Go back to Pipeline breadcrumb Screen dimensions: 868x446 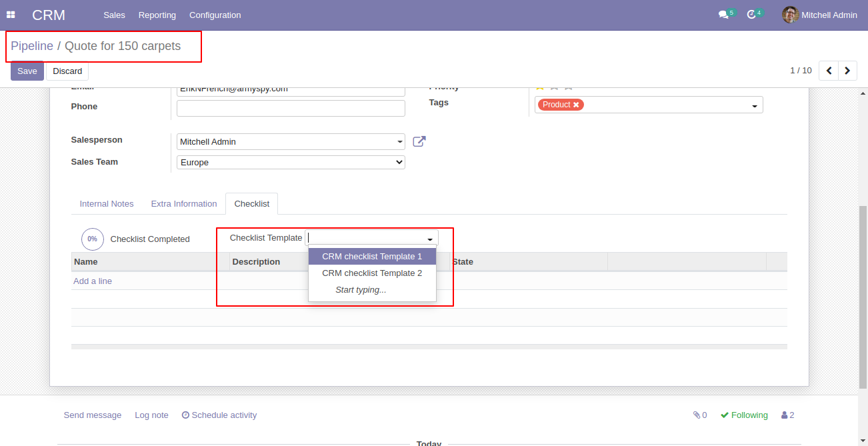pos(32,46)
